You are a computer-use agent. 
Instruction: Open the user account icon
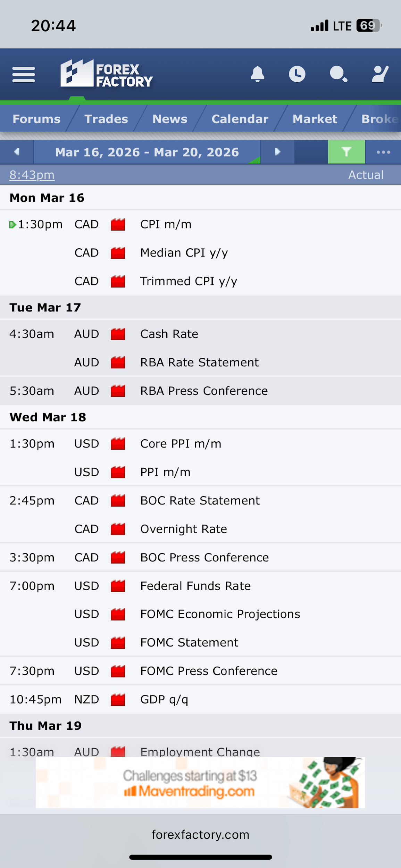tap(380, 74)
